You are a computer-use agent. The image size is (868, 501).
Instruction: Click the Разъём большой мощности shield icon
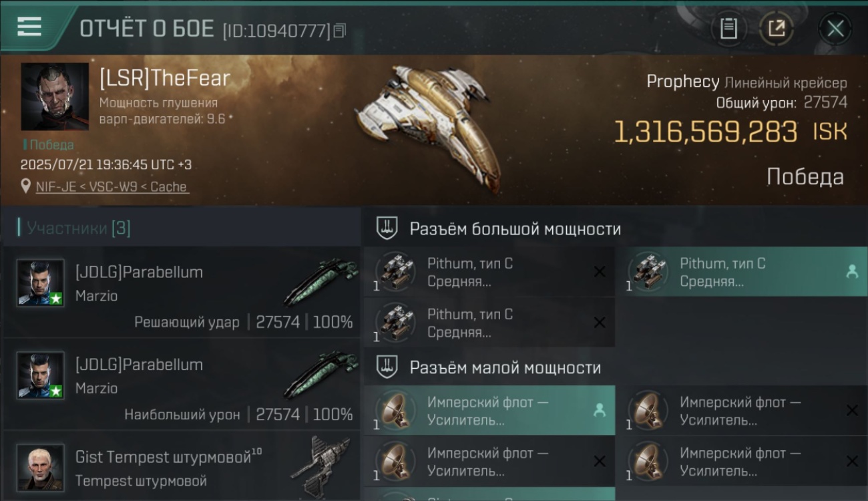coord(387,228)
